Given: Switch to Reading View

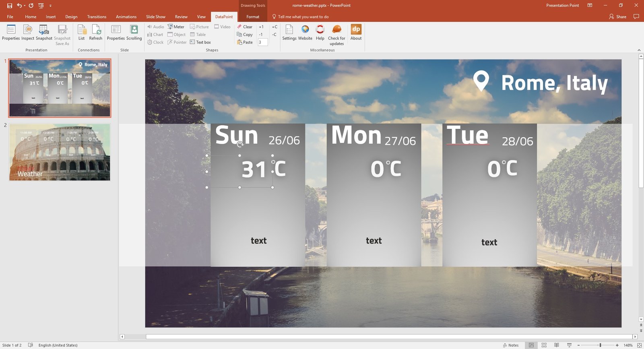Looking at the screenshot, I should [x=557, y=345].
